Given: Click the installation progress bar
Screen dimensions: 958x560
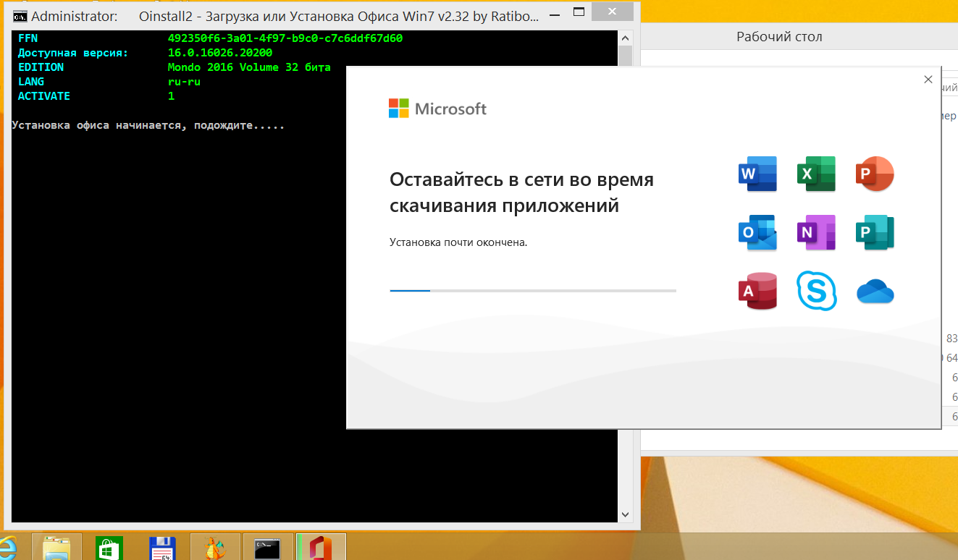Looking at the screenshot, I should (x=533, y=290).
